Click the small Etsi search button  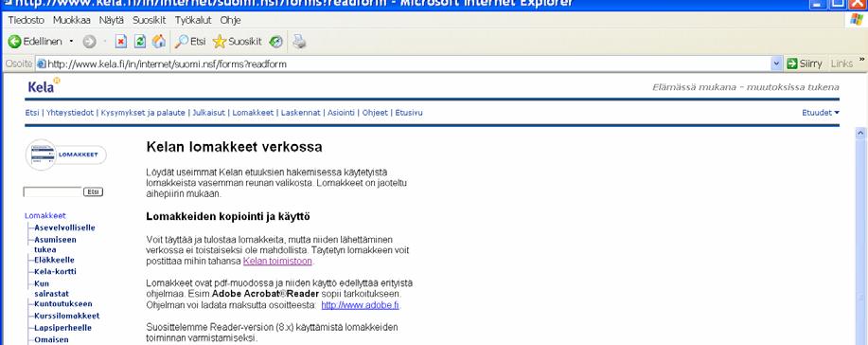[93, 191]
